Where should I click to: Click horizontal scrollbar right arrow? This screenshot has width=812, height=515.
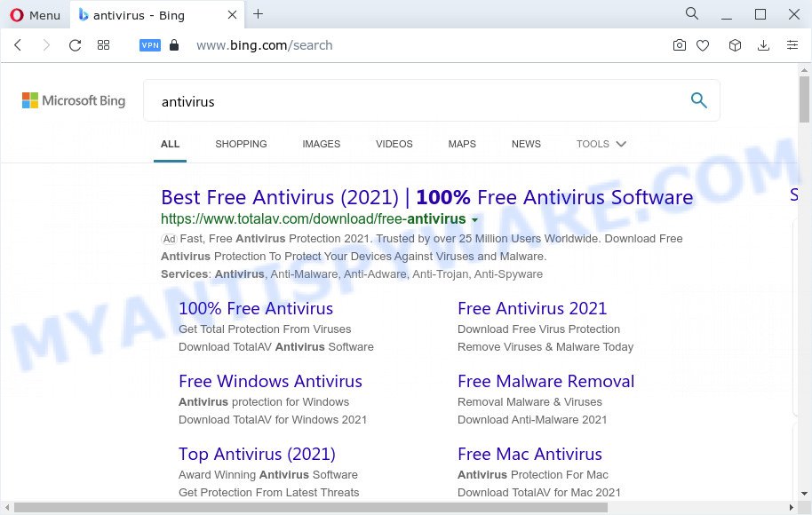(792, 507)
